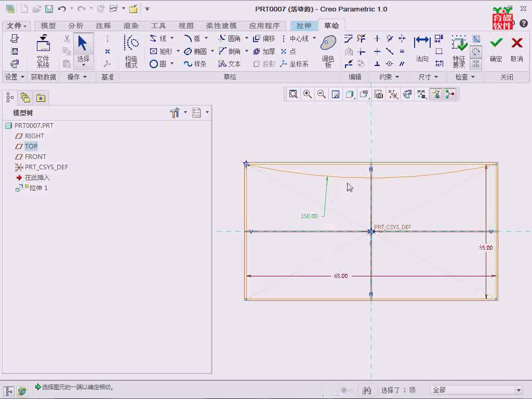Switch to the Extrude (拉伸) tab

(303, 25)
